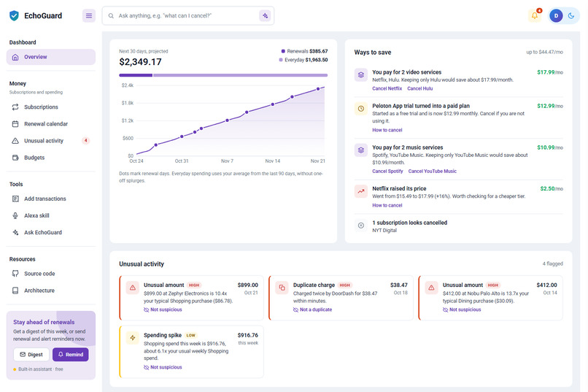Click the AI sparkle button in search bar
588x392 pixels.
pyautogui.click(x=265, y=16)
